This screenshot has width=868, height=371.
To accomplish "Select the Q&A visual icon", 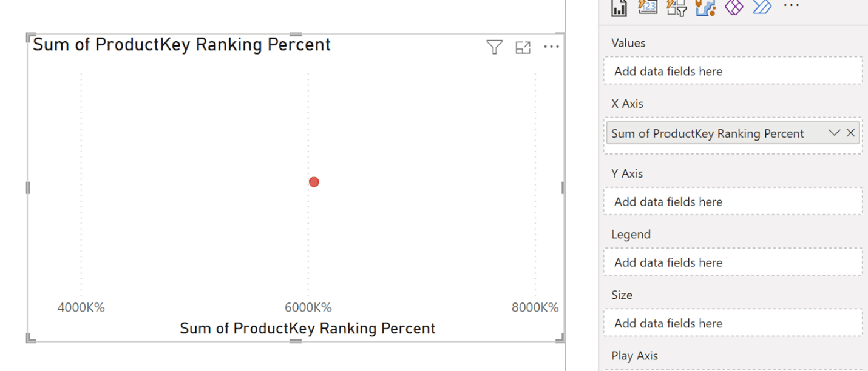I will [x=648, y=7].
